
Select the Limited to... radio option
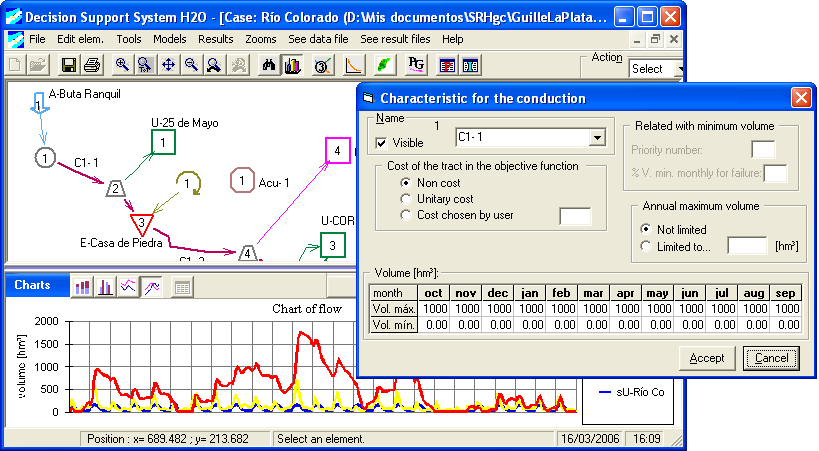646,247
